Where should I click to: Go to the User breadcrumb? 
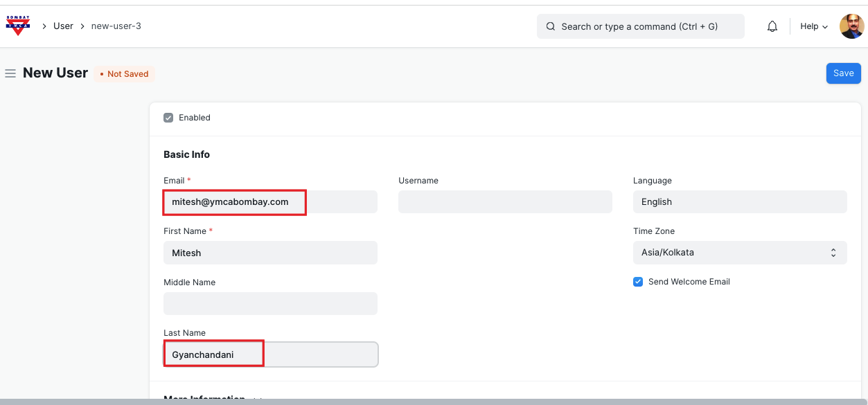63,26
